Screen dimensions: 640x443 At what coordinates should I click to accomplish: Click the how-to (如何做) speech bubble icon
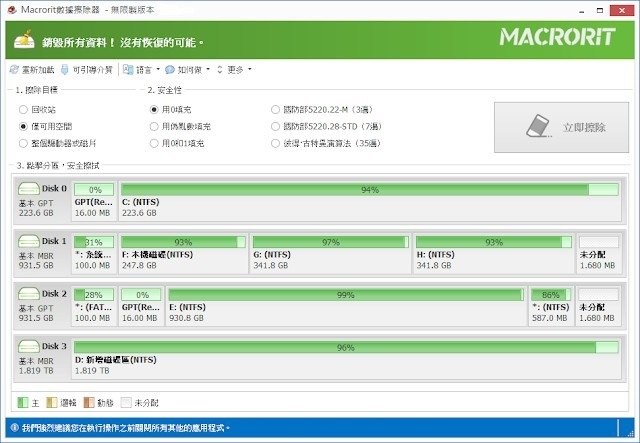[170, 70]
